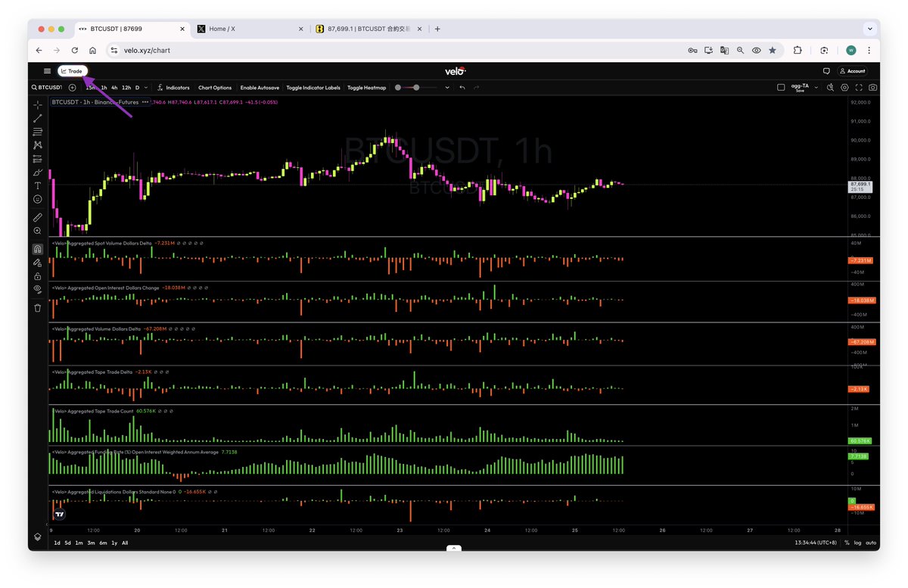Toggle lock all drawing tools
Image resolution: width=908 pixels, height=588 pixels.
38,276
